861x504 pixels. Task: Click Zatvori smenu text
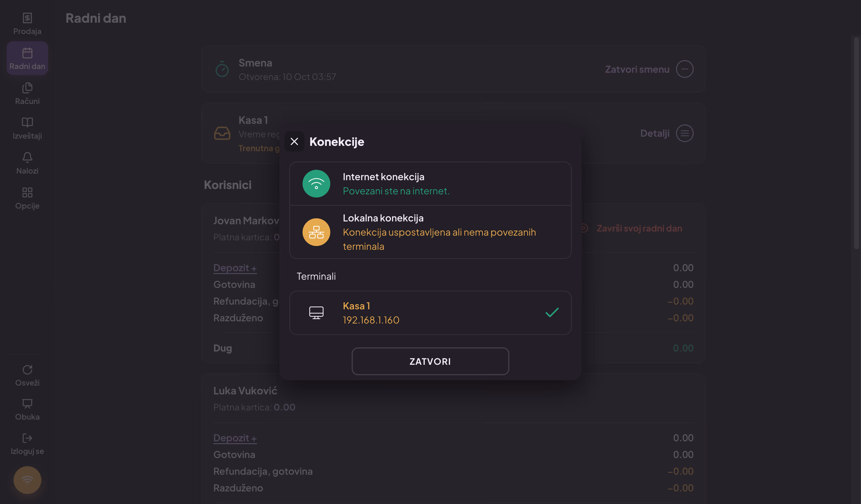click(x=637, y=69)
